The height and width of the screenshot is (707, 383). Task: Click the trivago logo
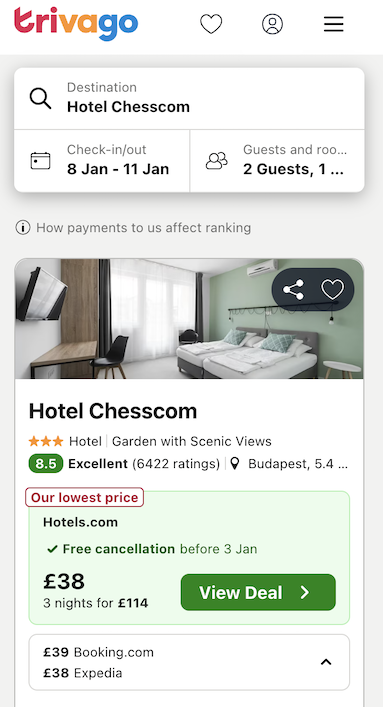click(76, 23)
